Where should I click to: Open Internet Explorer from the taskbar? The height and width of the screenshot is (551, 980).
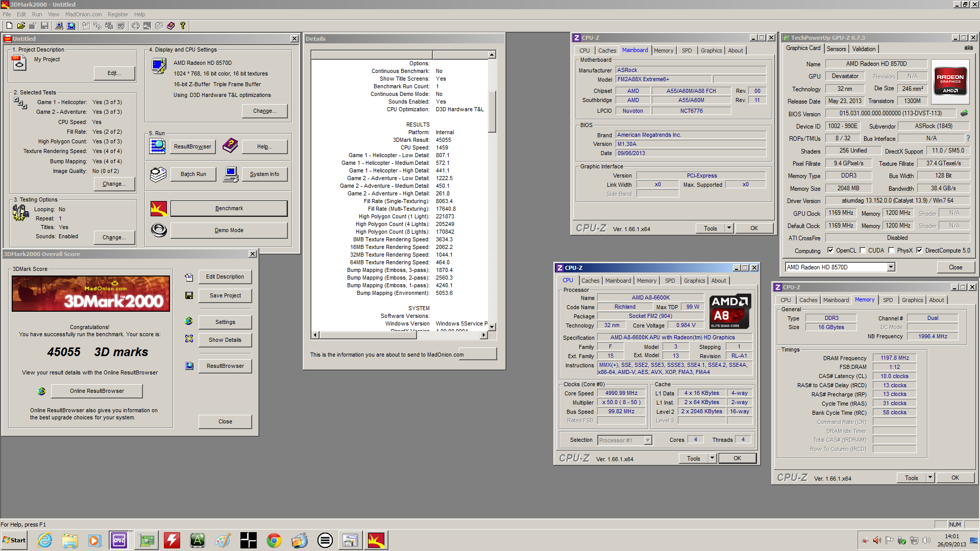click(45, 540)
